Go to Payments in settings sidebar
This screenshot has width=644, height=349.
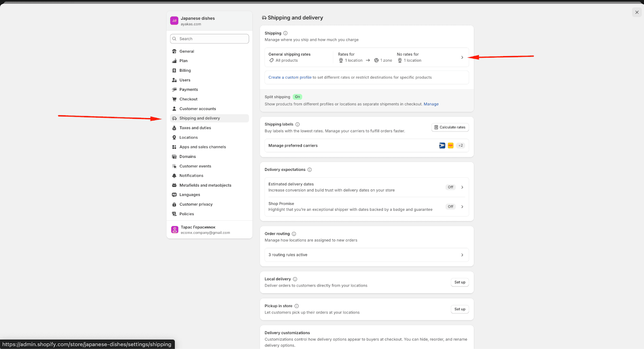(x=209, y=89)
